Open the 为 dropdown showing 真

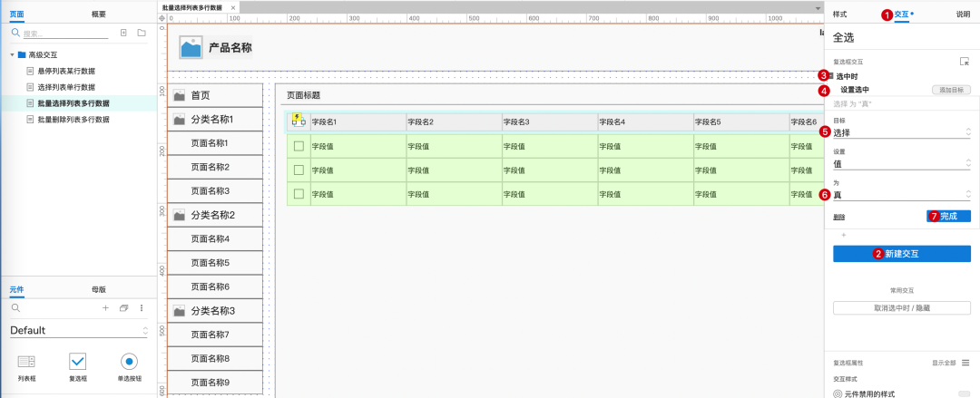click(902, 195)
